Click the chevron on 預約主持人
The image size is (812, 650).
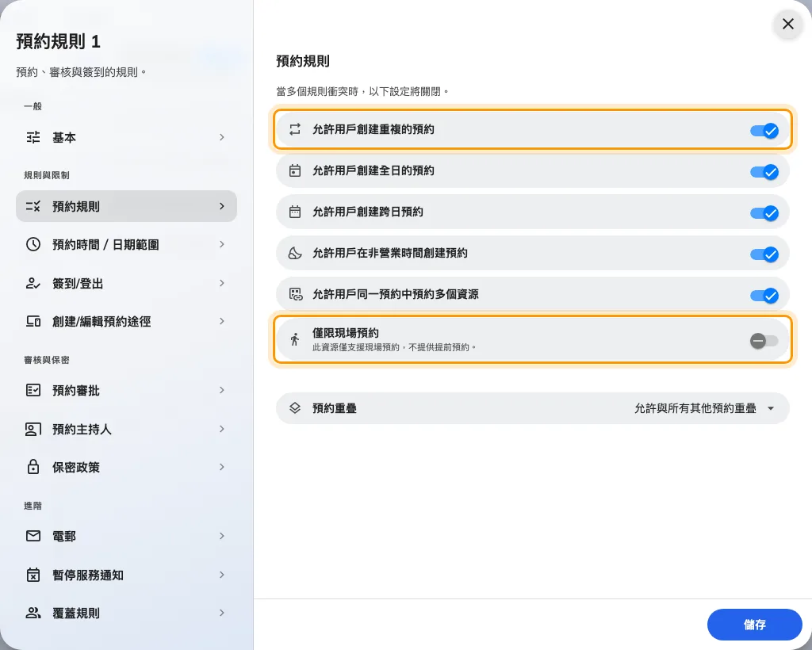pos(222,429)
